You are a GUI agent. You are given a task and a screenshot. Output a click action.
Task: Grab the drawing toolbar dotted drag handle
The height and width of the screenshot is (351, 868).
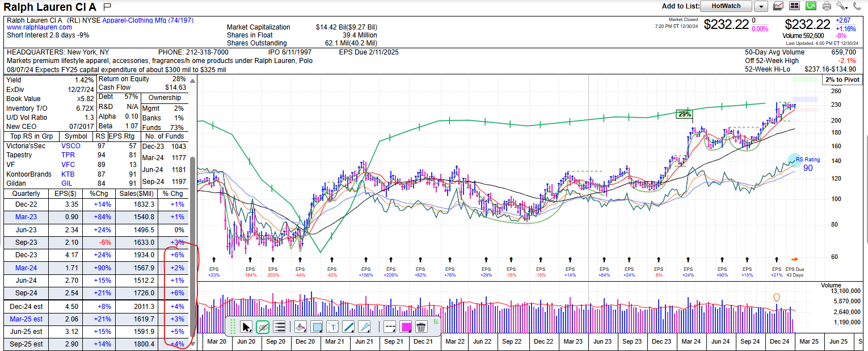(231, 327)
